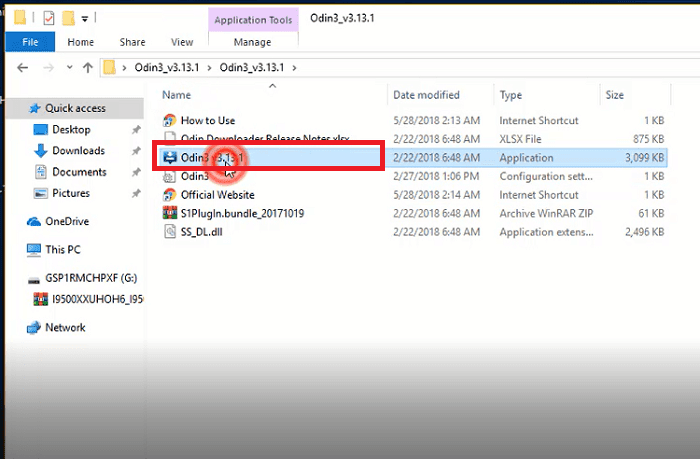This screenshot has width=700, height=459.
Task: Click the Downloads pin icon
Action: coord(136,151)
